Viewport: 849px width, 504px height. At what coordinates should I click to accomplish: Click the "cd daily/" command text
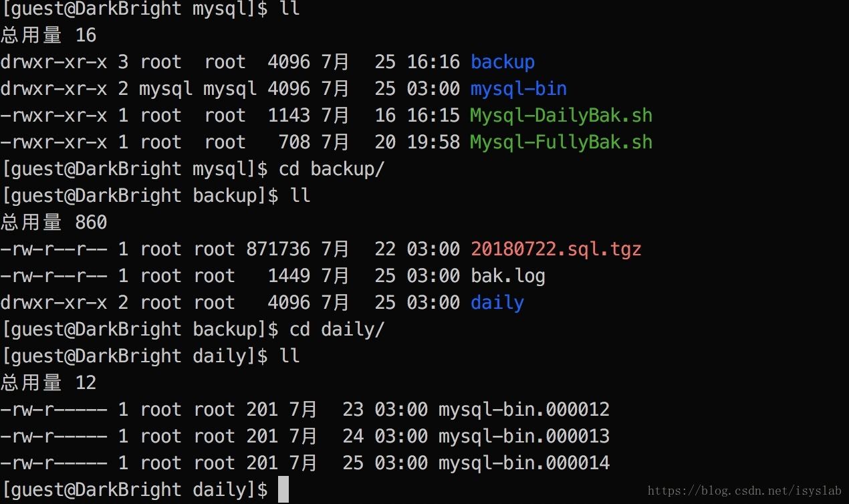click(x=336, y=330)
